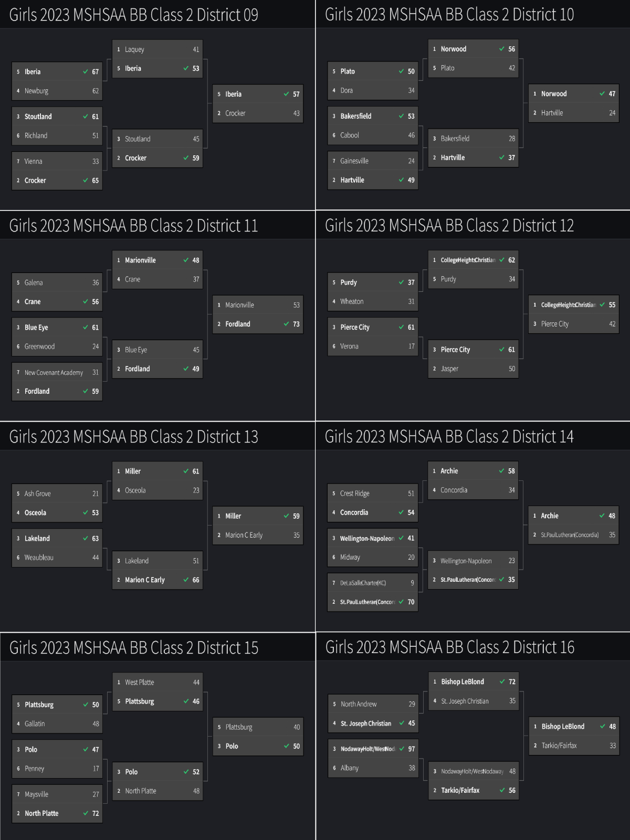This screenshot has height=840, width=630.
Task: Click the Class 2 District 12 bracket title
Action: coord(449,226)
